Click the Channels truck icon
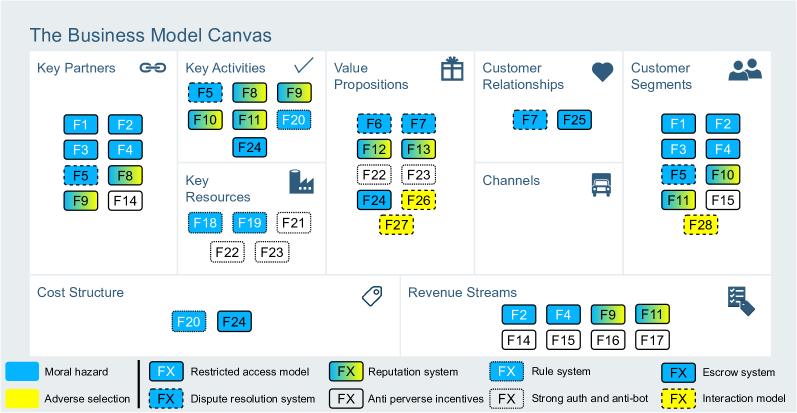797x413 pixels. click(x=601, y=185)
